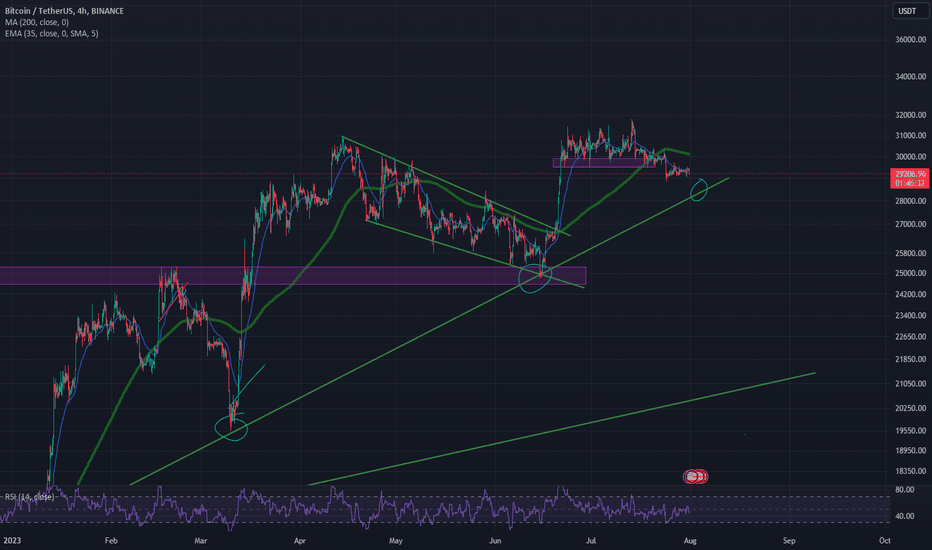This screenshot has width=932, height=550.
Task: Click the RSI 40.00 scale value
Action: coord(905,516)
